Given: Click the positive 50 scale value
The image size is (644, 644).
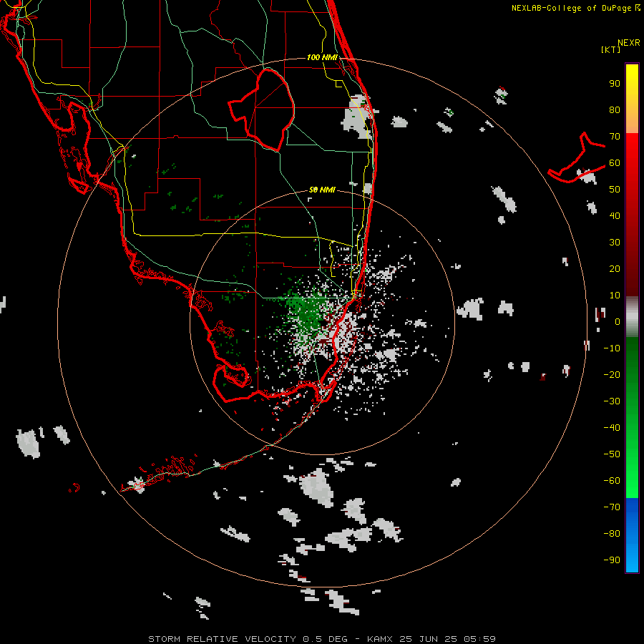Looking at the screenshot, I should pyautogui.click(x=615, y=190).
